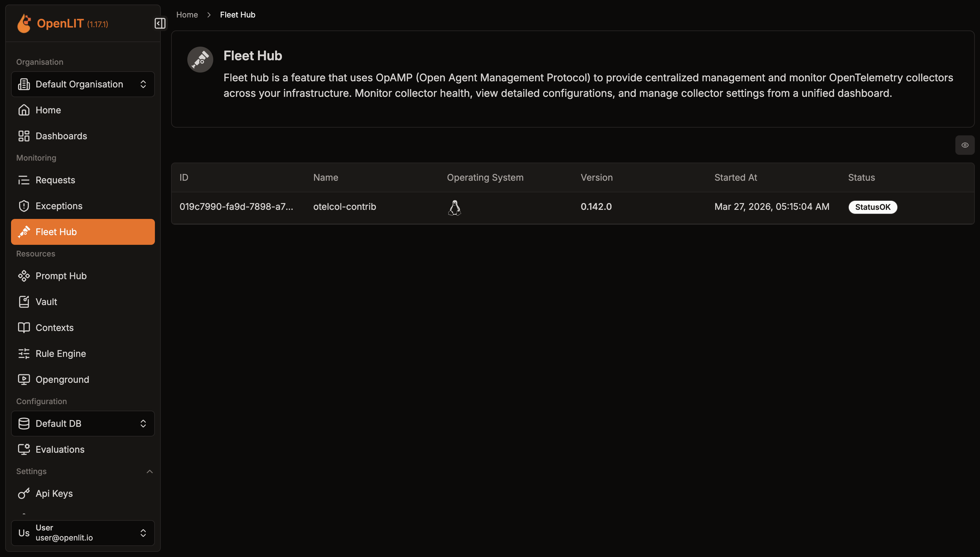Click Home breadcrumb link
980x557 pixels.
(187, 15)
